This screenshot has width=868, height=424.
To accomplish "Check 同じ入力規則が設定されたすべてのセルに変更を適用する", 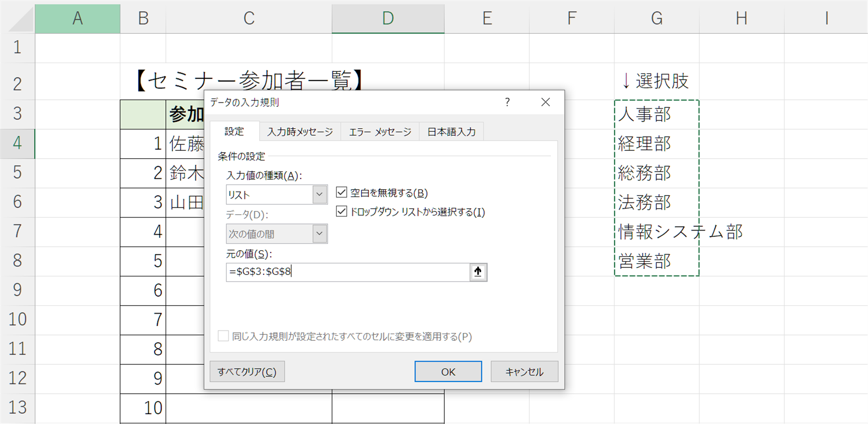I will pos(223,336).
